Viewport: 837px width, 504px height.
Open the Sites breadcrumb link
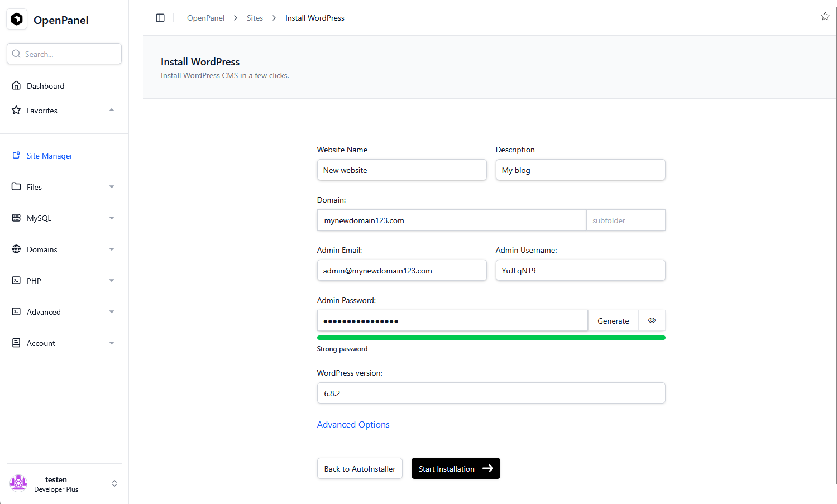[x=255, y=18]
